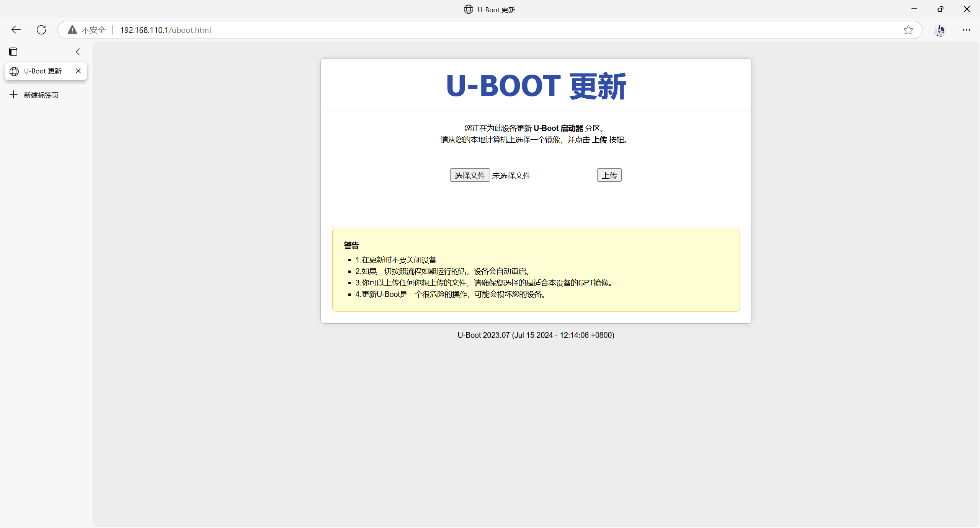
Task: Reload the current page
Action: point(41,30)
